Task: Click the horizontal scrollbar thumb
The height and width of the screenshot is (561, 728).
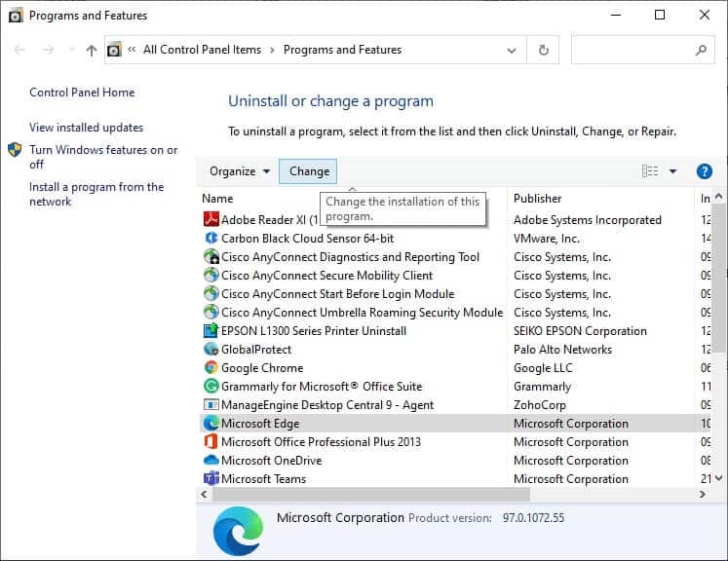Action: click(x=371, y=495)
